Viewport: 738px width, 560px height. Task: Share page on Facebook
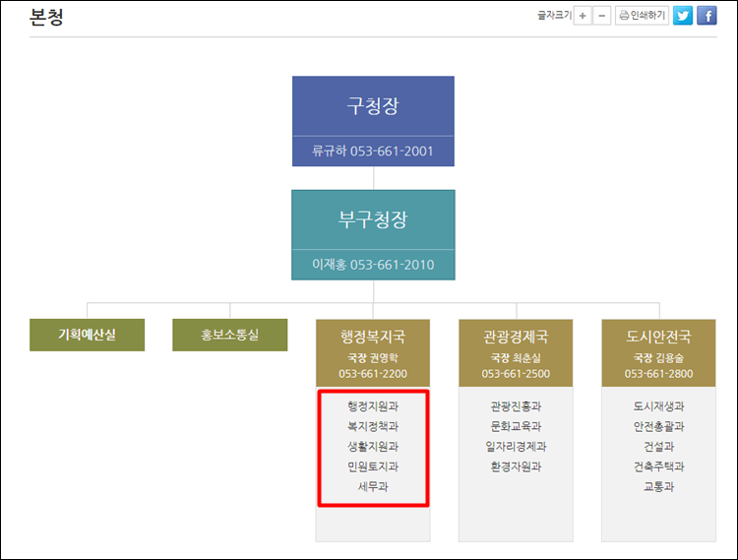[x=707, y=16]
